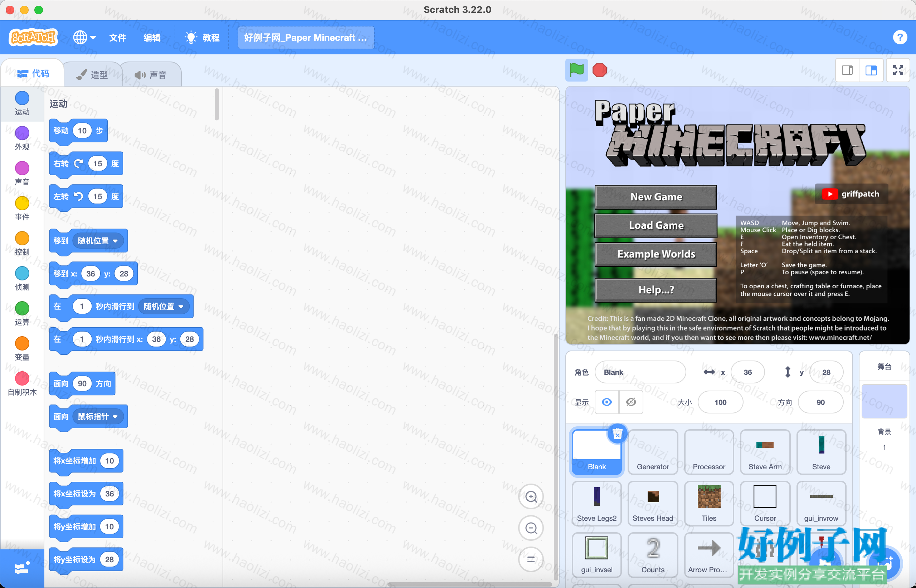Click Example Worlds on the stage
Image resolution: width=916 pixels, height=588 pixels.
(x=656, y=254)
